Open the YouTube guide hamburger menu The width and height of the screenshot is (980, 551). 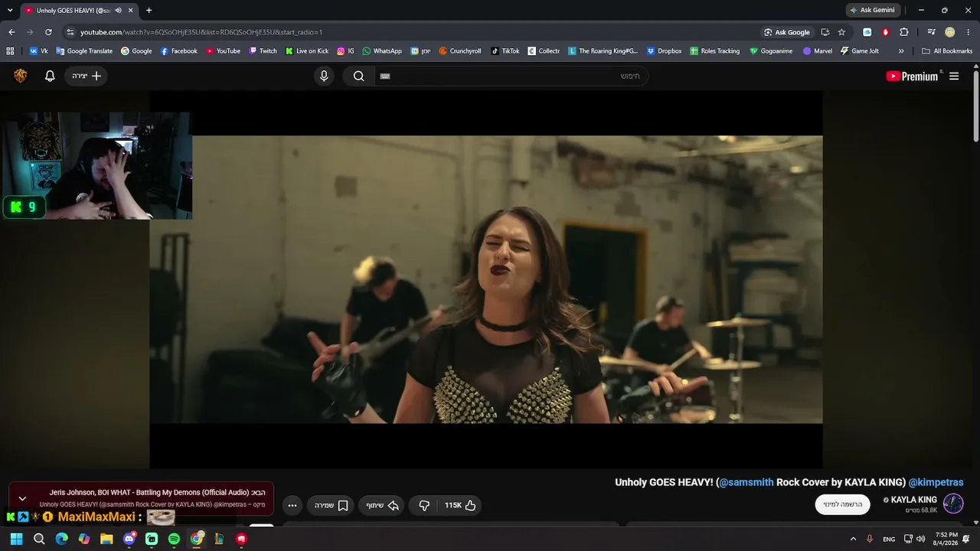954,76
